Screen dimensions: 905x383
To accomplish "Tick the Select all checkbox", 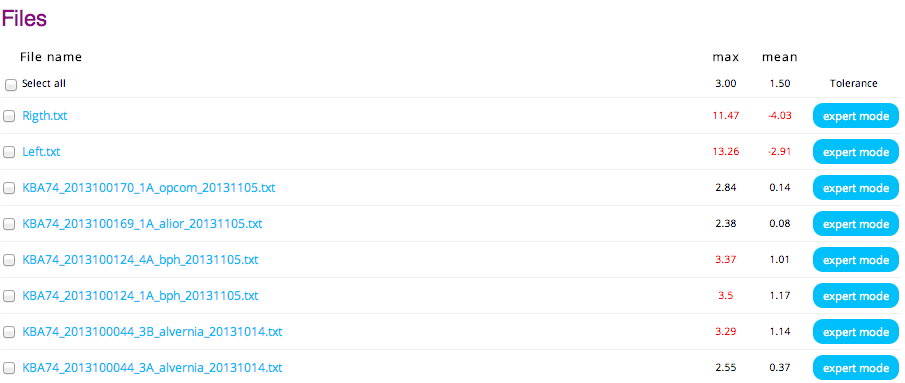I will pyautogui.click(x=10, y=85).
